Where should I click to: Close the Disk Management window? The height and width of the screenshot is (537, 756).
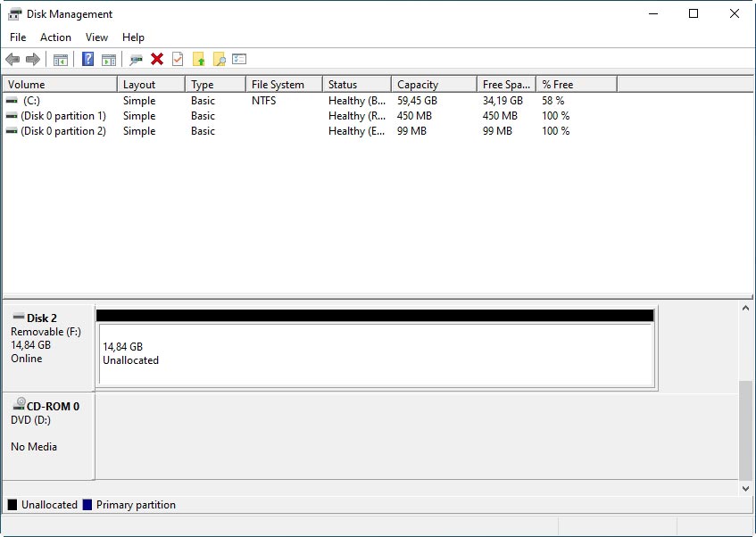[x=735, y=13]
